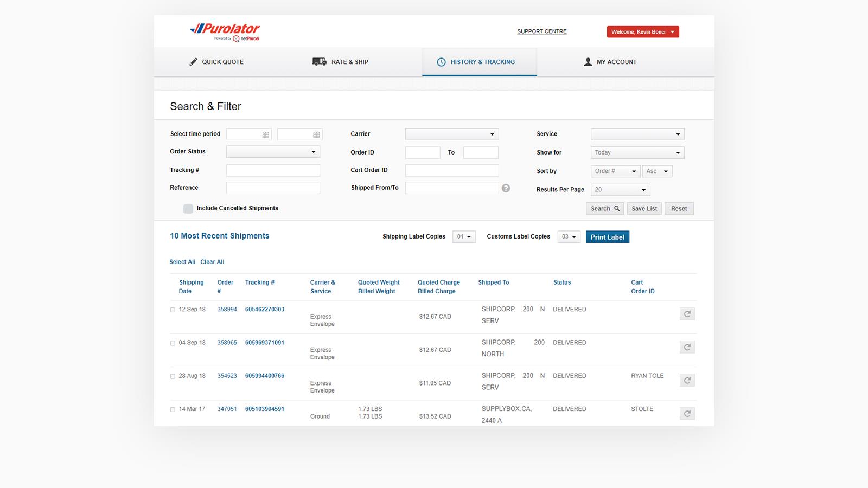The height and width of the screenshot is (488, 868).
Task: Open the Results Per Page dropdown
Action: point(620,190)
